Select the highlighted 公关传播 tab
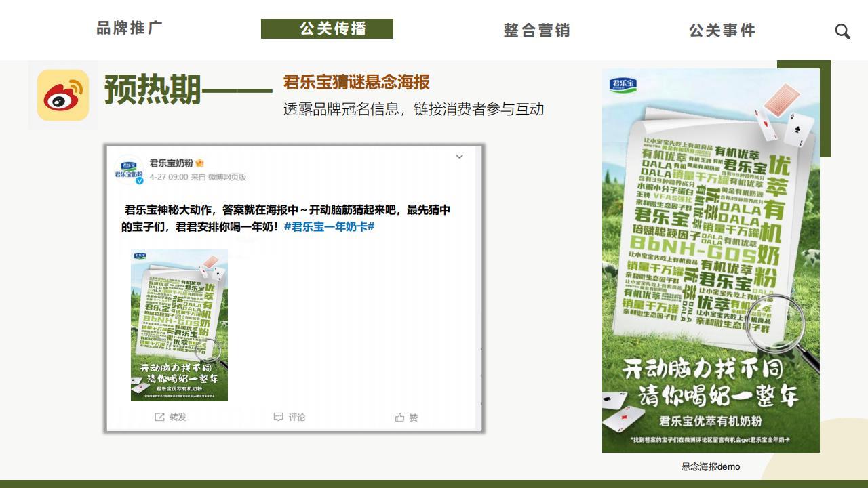 pos(327,28)
